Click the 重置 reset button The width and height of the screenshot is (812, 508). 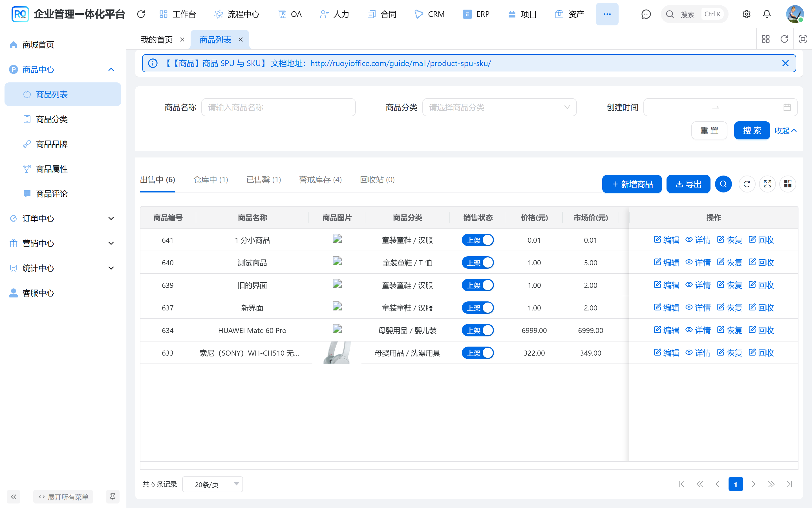click(709, 130)
